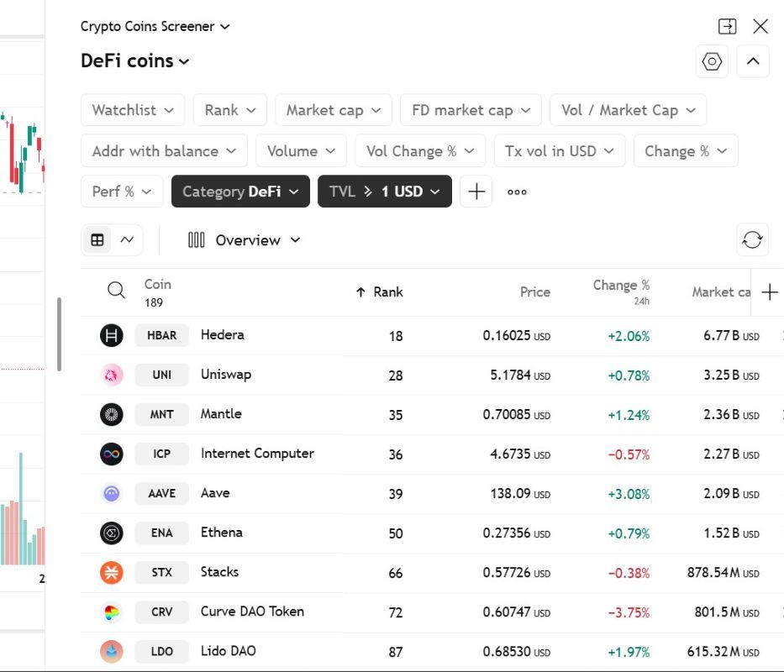Switch to table view icon
784x672 pixels.
point(97,240)
